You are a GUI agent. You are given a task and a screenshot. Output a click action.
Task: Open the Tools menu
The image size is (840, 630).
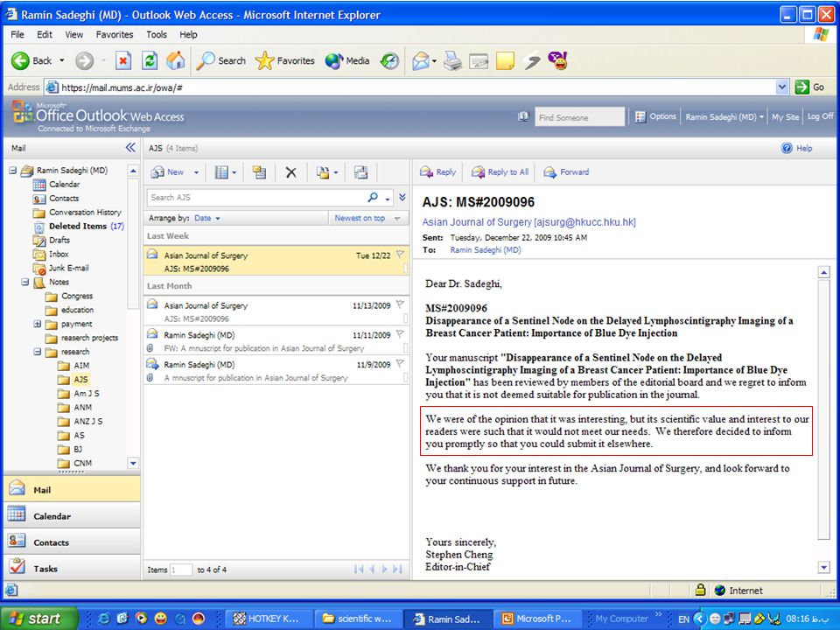[x=157, y=34]
